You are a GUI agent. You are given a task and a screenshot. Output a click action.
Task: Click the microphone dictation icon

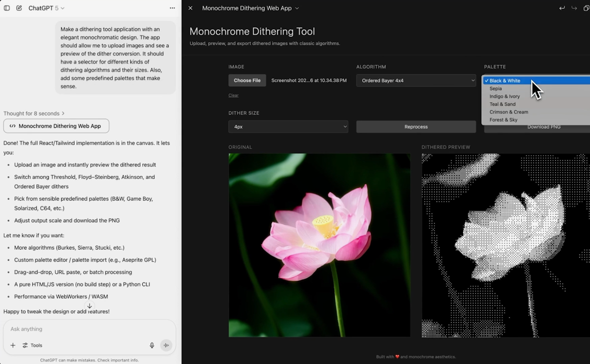(x=152, y=346)
